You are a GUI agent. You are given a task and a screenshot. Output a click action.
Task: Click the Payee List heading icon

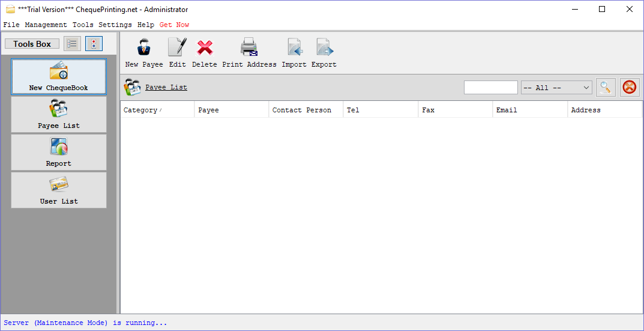133,88
